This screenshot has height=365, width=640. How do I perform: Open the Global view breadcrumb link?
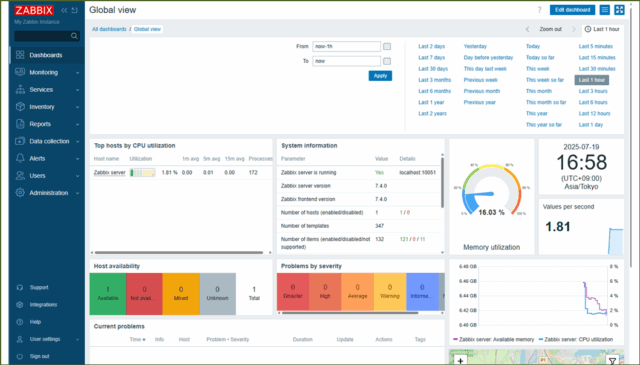(x=147, y=29)
